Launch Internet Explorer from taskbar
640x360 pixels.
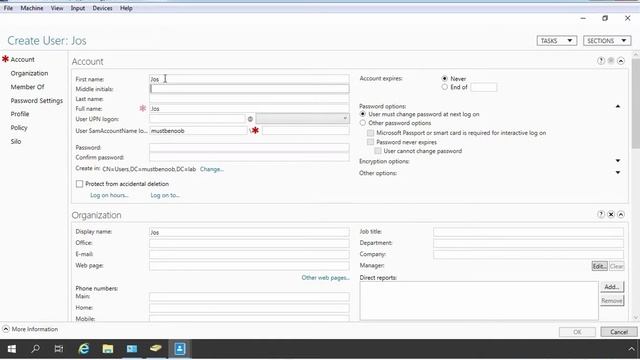[84, 349]
